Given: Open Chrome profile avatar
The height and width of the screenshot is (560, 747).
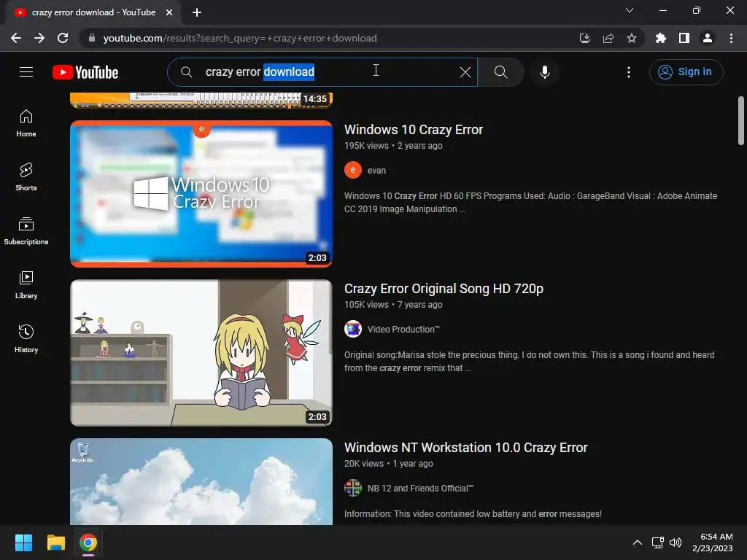Looking at the screenshot, I should pyautogui.click(x=708, y=38).
